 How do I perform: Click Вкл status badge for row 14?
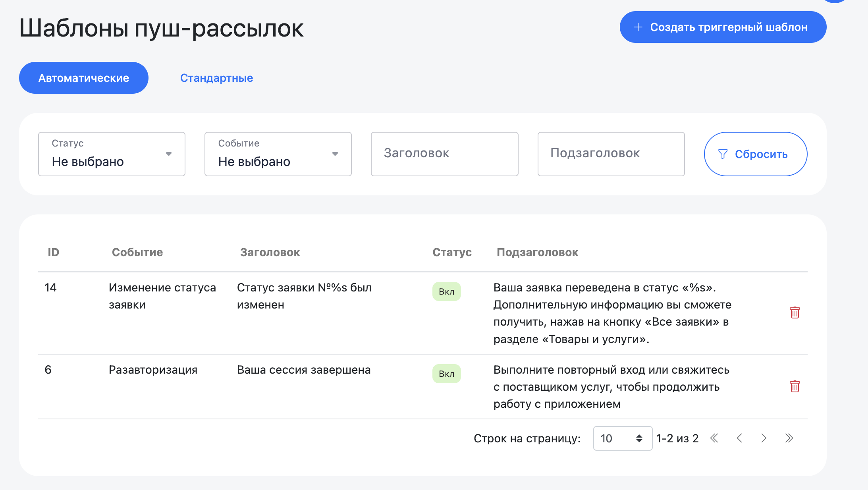[x=446, y=291]
